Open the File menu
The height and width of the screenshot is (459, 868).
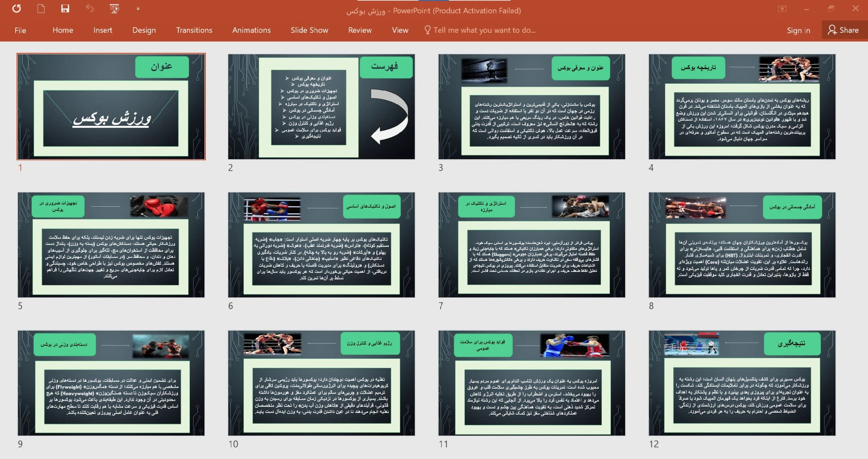pos(20,30)
